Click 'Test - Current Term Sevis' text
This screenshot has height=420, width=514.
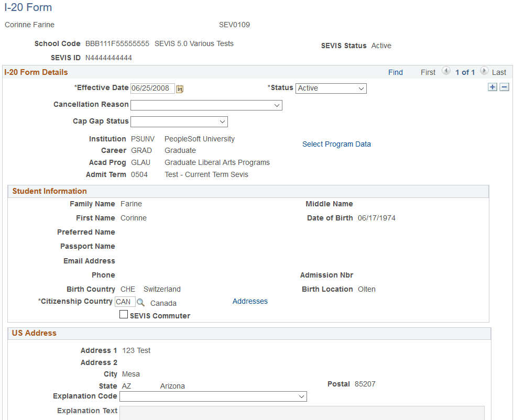[x=206, y=174]
